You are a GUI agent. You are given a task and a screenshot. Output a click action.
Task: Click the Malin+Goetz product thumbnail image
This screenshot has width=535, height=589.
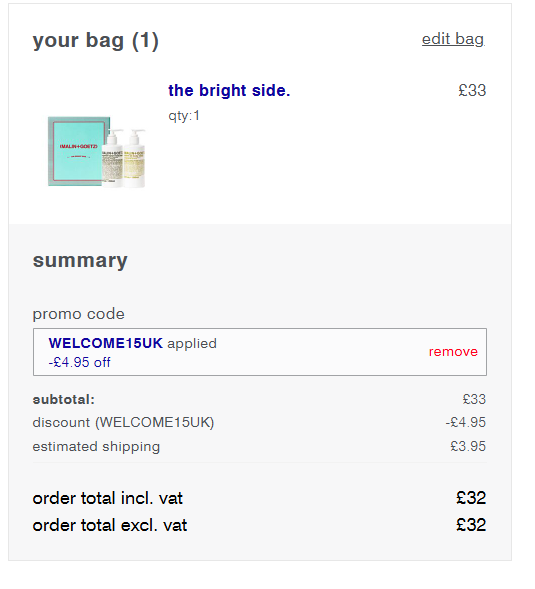tap(97, 151)
